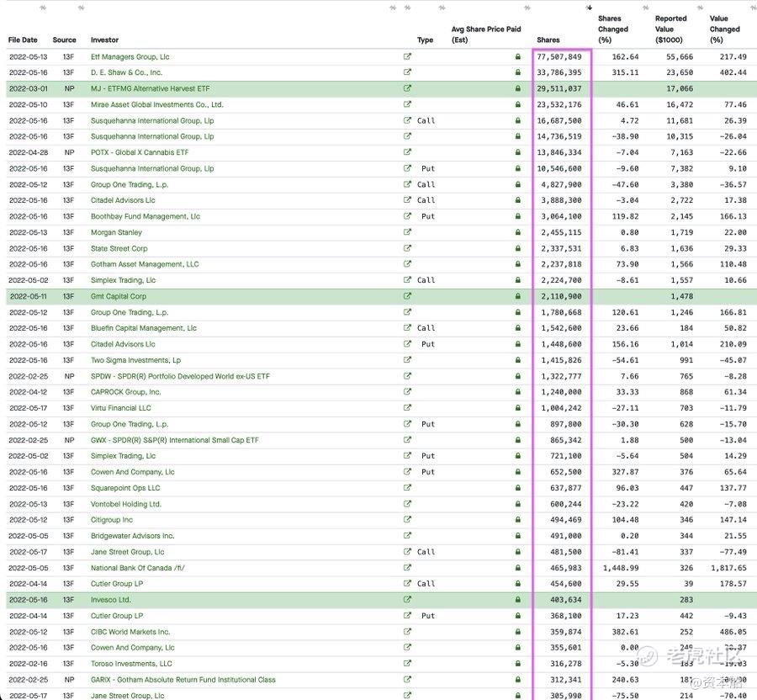Click lock icon on Toroso Investments row
The height and width of the screenshot is (700, 757).
coord(518,664)
